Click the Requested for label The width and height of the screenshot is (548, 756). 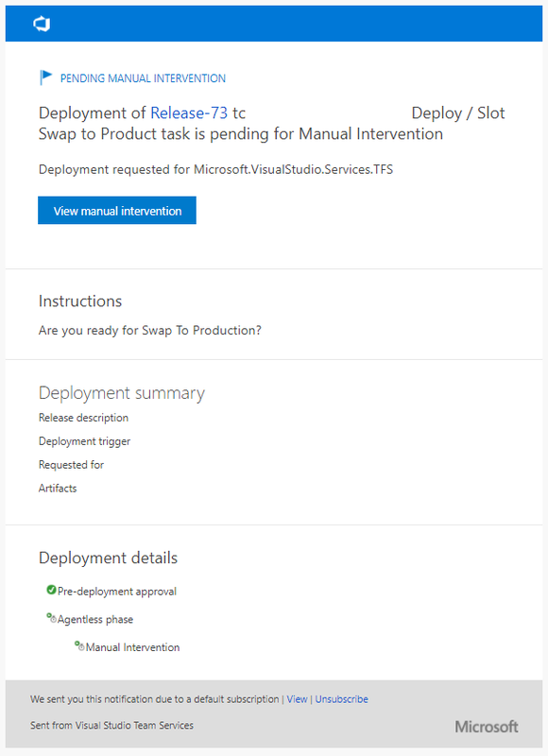click(x=71, y=465)
